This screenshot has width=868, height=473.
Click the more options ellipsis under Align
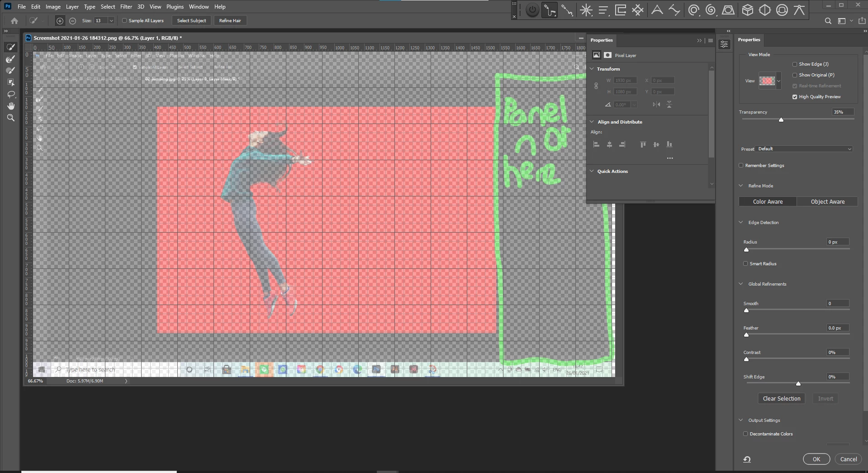coord(670,158)
